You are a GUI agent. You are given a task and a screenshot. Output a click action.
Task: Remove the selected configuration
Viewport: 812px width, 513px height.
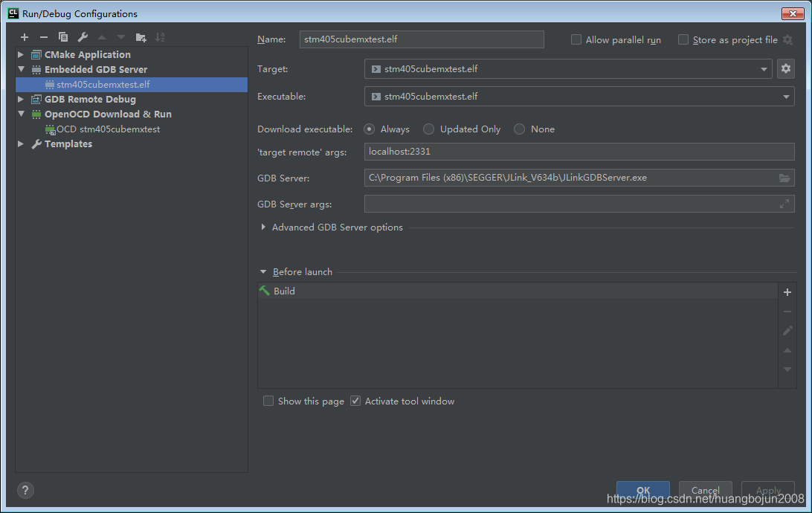[43, 36]
